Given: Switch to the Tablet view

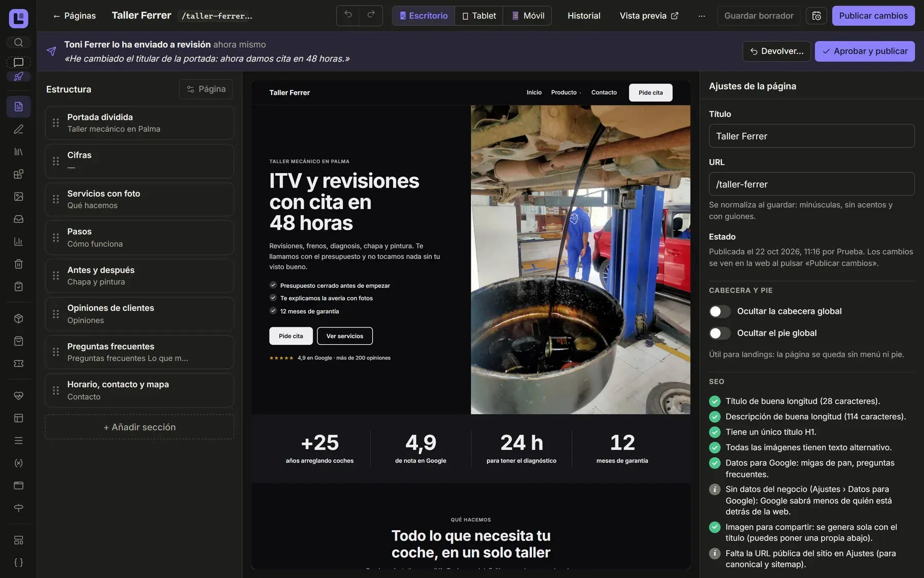Looking at the screenshot, I should 479,16.
